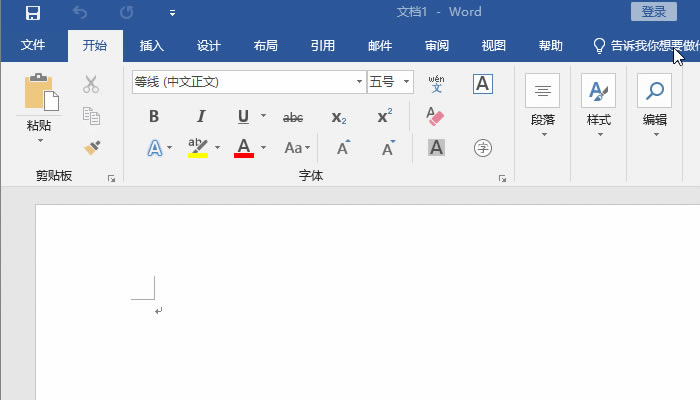Screen dimensions: 700x400
Task: Click the Character Border icon
Action: [x=483, y=84]
